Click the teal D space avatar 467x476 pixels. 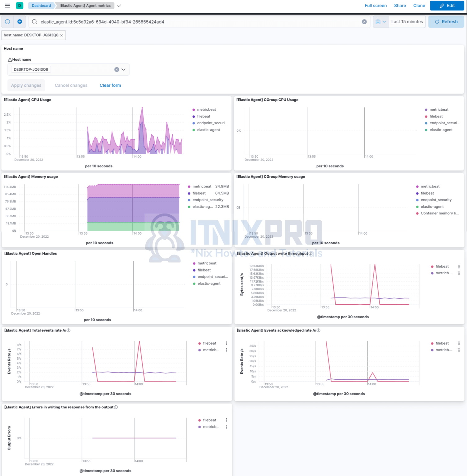[x=19, y=6]
